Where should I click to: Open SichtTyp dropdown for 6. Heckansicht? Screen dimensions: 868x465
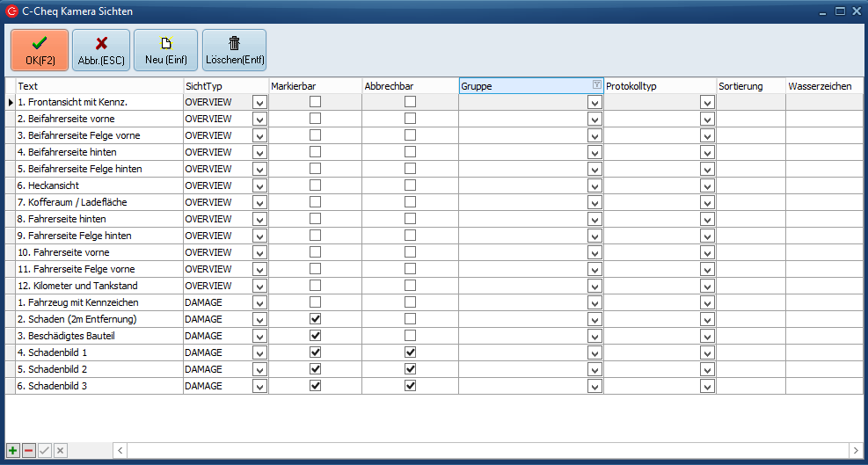pyautogui.click(x=259, y=186)
